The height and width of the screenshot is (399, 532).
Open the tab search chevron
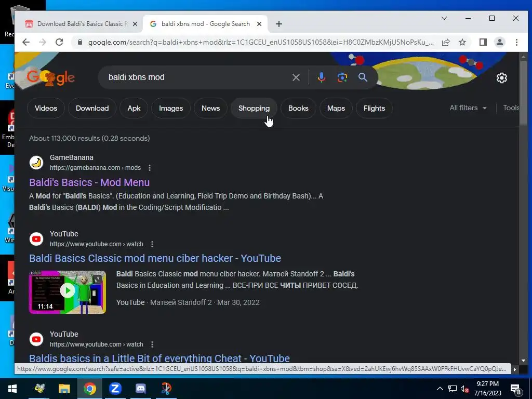click(444, 18)
